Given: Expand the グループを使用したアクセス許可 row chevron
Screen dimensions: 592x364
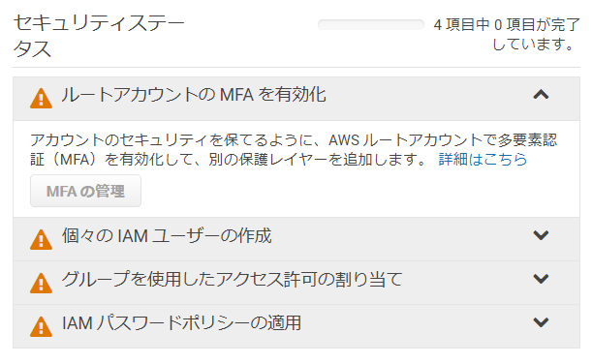Looking at the screenshot, I should 541,279.
